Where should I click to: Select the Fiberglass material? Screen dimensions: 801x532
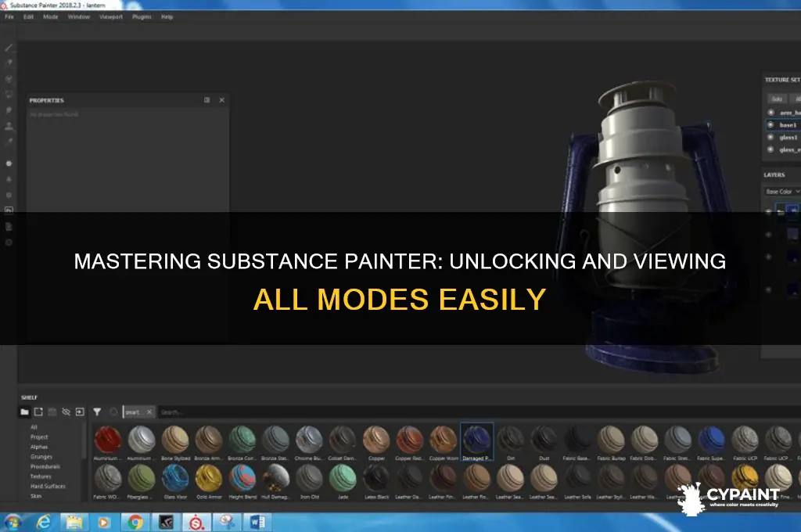(x=142, y=481)
